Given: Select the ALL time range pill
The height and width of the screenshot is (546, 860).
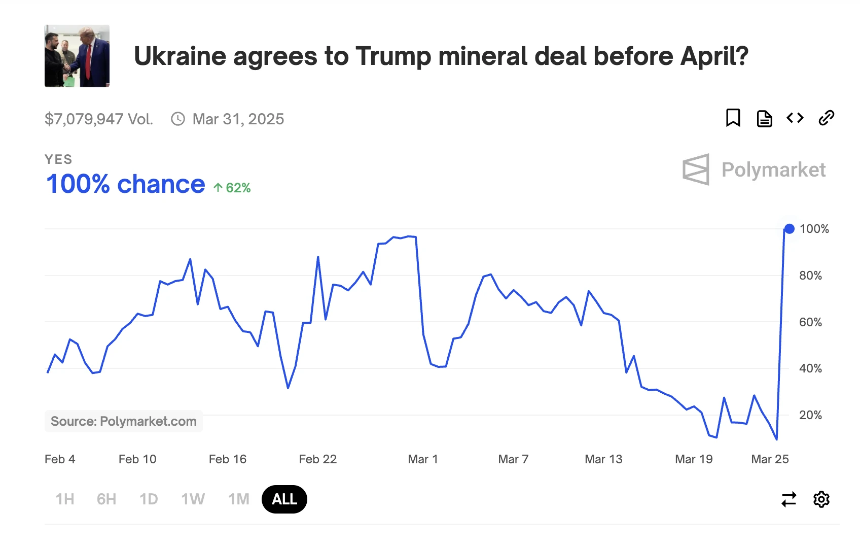Looking at the screenshot, I should coord(284,499).
